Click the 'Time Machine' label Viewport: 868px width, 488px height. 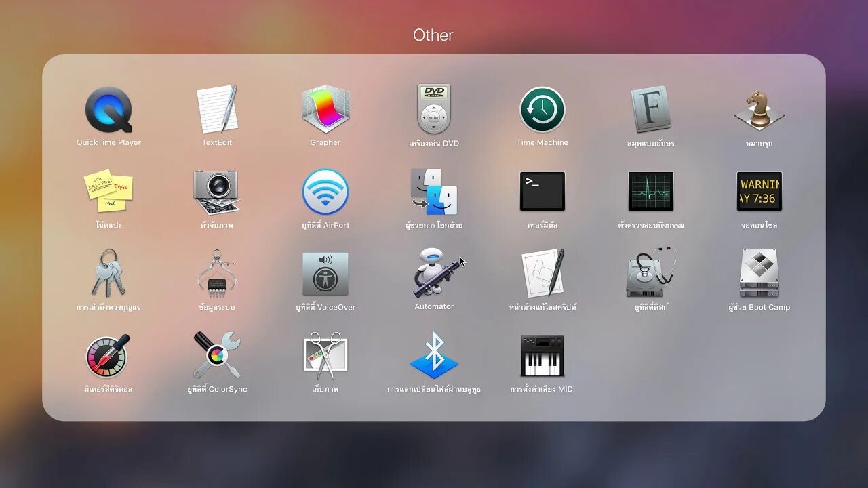click(542, 142)
